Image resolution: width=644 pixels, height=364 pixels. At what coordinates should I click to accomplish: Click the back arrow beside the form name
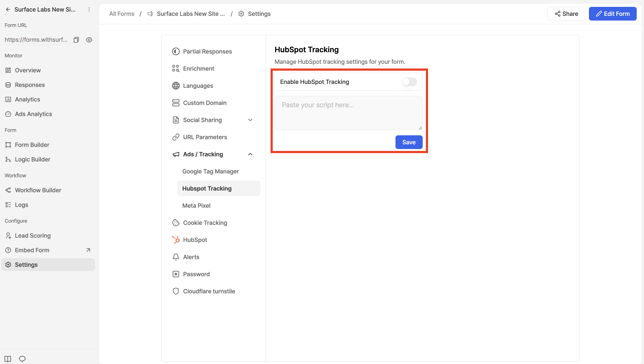pyautogui.click(x=8, y=9)
